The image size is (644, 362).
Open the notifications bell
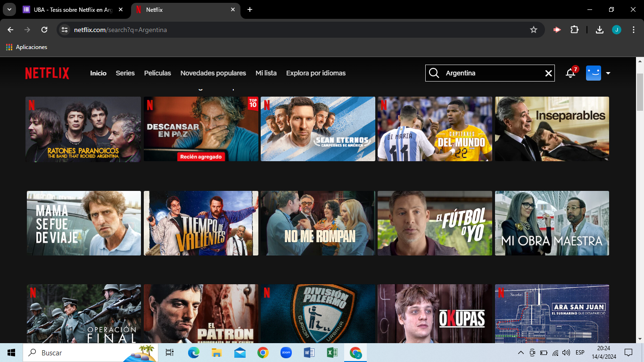570,73
